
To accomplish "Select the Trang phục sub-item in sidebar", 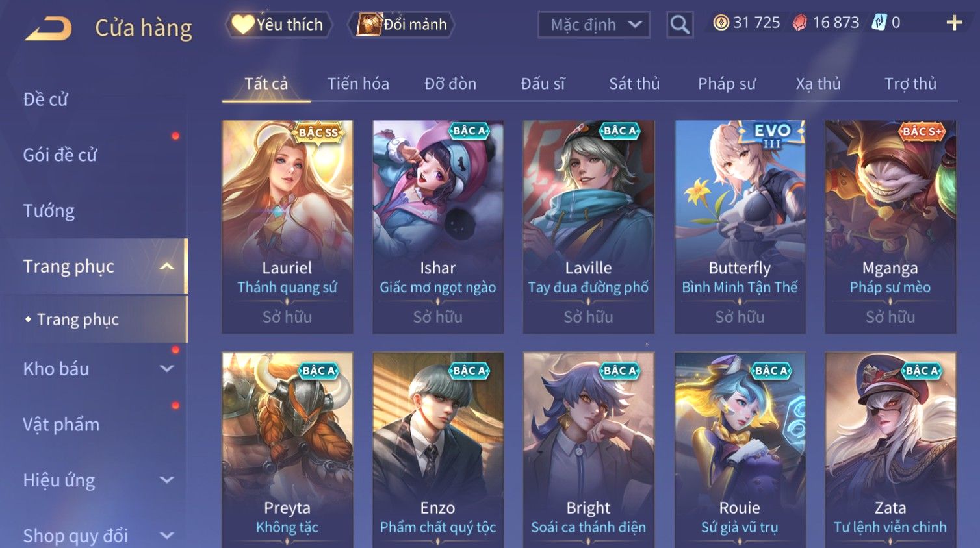I will (x=78, y=319).
